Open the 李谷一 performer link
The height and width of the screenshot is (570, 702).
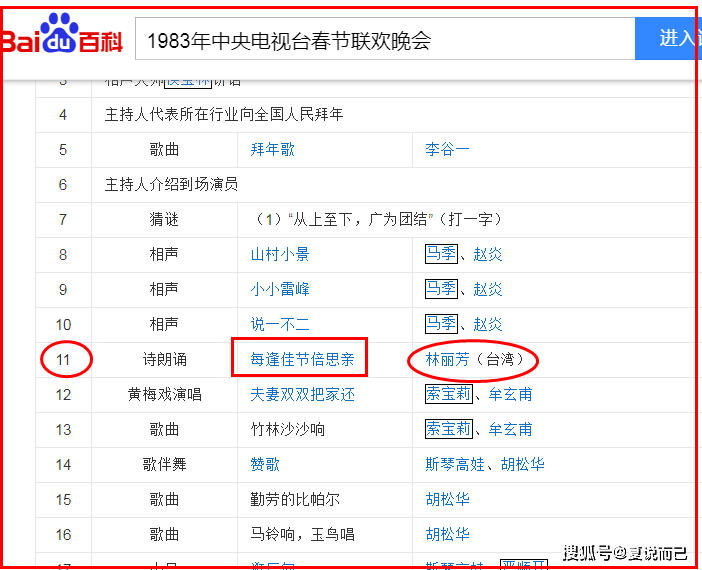(447, 149)
